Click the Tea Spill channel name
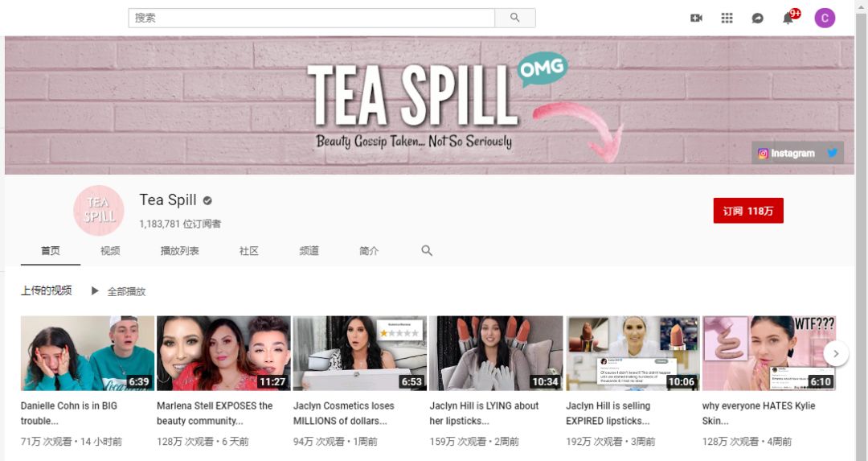Screen dimensions: 868x461 coord(168,200)
